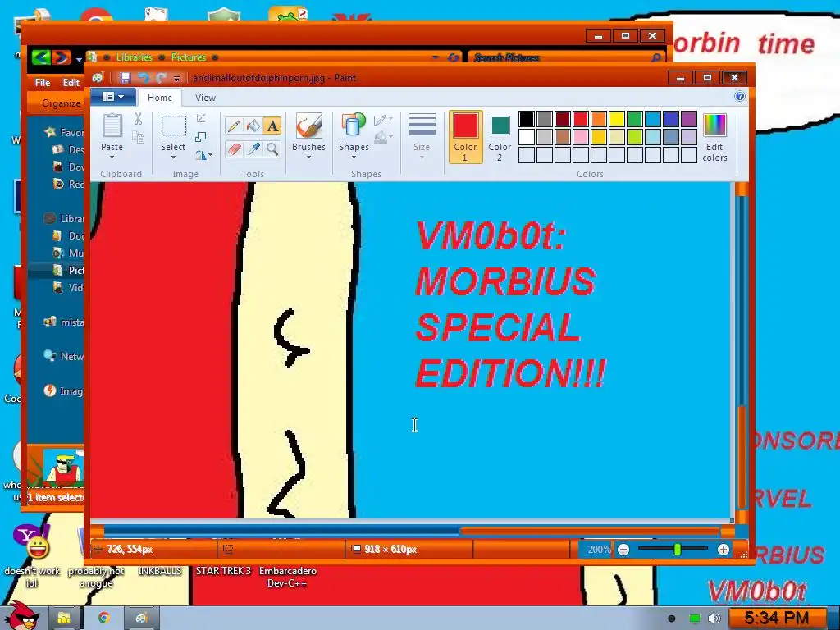Adjust the zoom slider handle
840x630 pixels.
677,550
